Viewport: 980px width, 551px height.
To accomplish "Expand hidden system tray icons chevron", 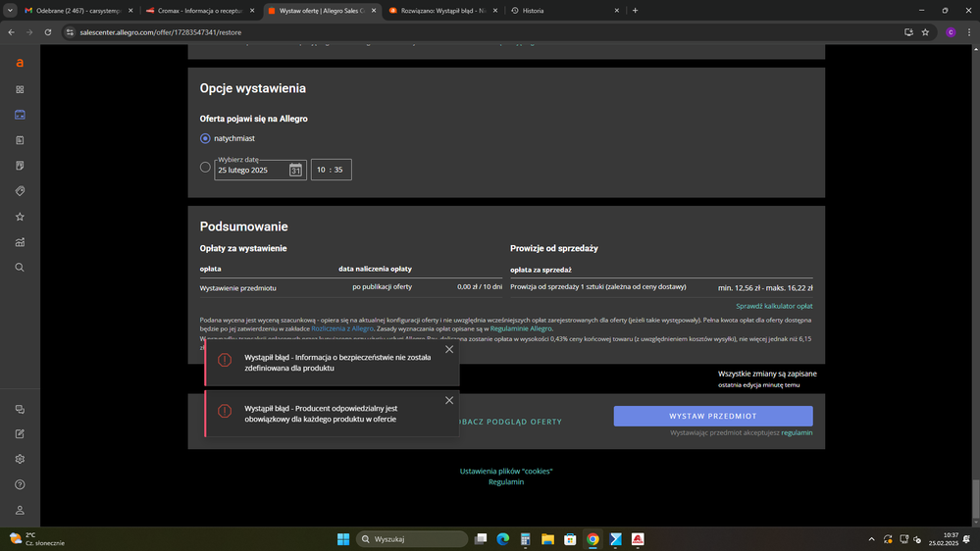I will (871, 539).
